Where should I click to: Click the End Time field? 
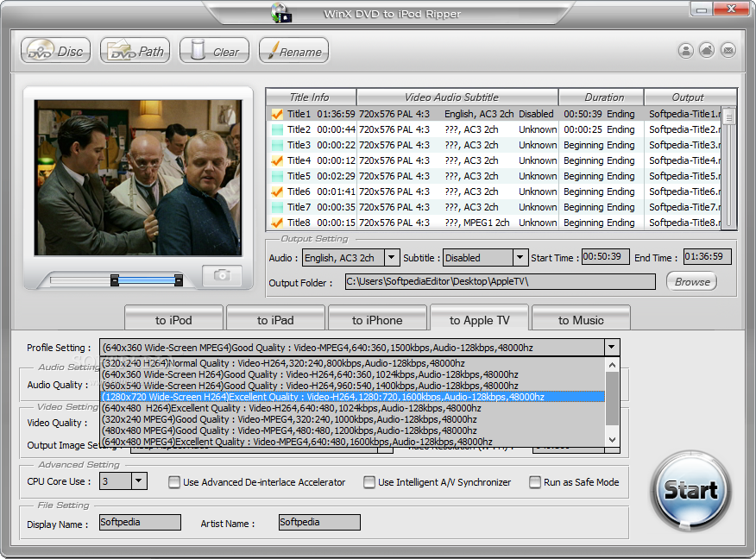click(x=708, y=257)
